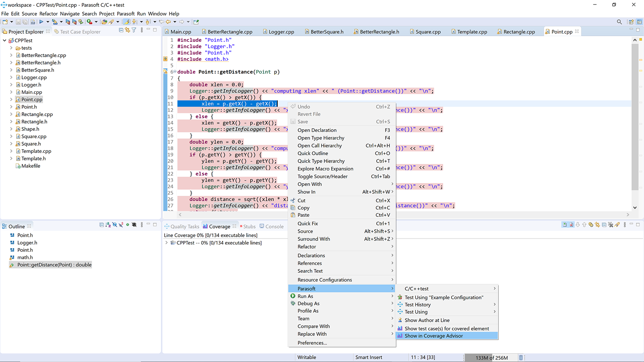Viewport: 644px width, 362px height.
Task: Click Collapse All in Project Explorer toolbar
Action: coord(121,31)
